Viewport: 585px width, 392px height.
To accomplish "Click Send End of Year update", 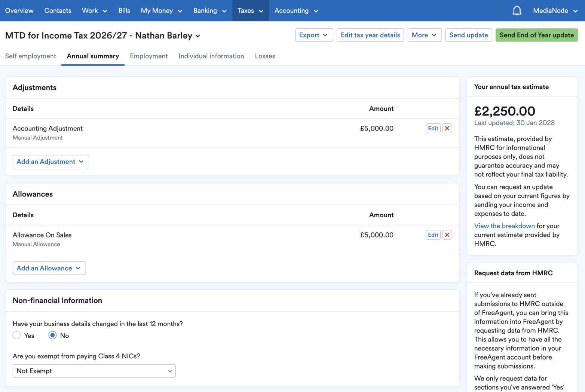I will pos(537,35).
